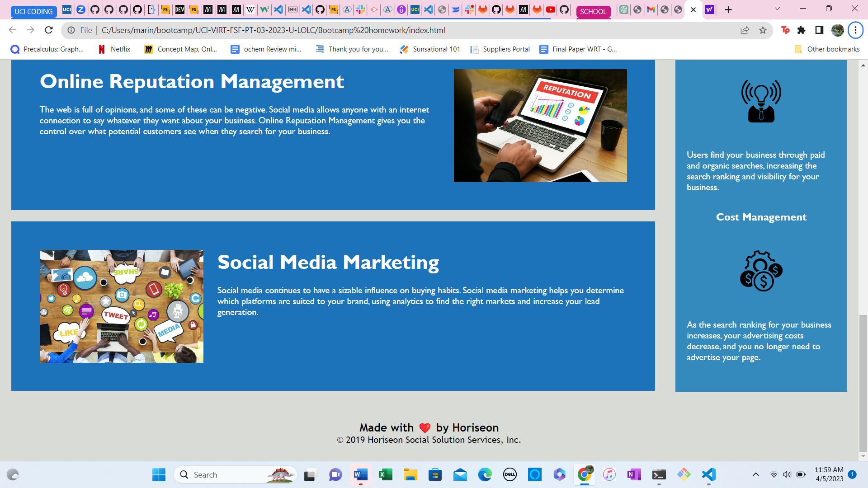Image resolution: width=868 pixels, height=488 pixels.
Task: Open Other bookmarks folder
Action: click(827, 49)
